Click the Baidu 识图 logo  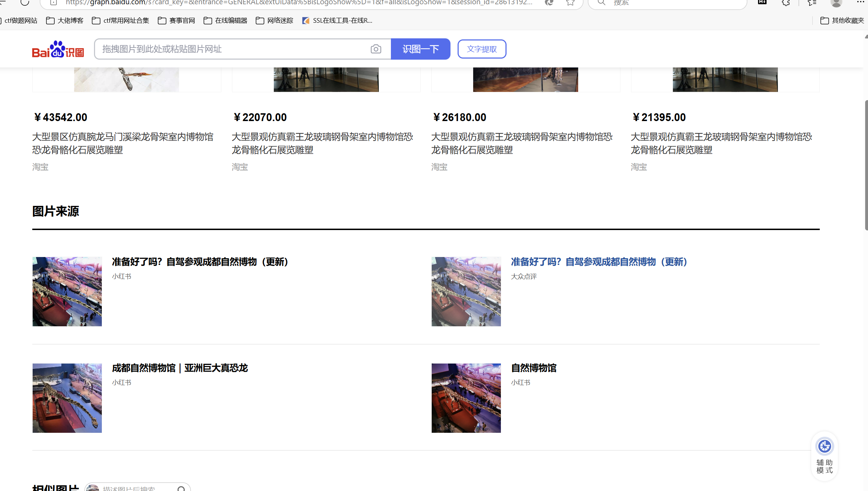(58, 49)
